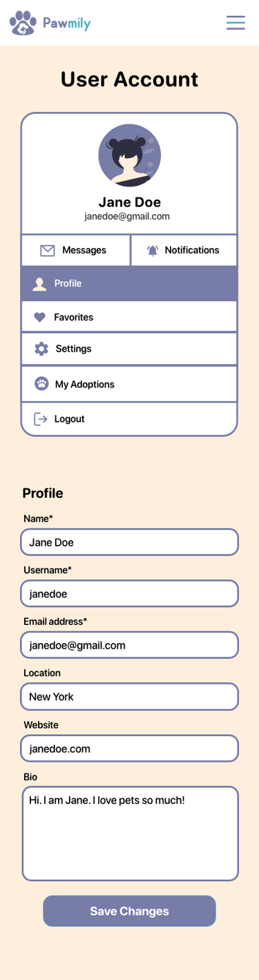Click the Website field janedoe.com
The height and width of the screenshot is (980, 259).
129,748
